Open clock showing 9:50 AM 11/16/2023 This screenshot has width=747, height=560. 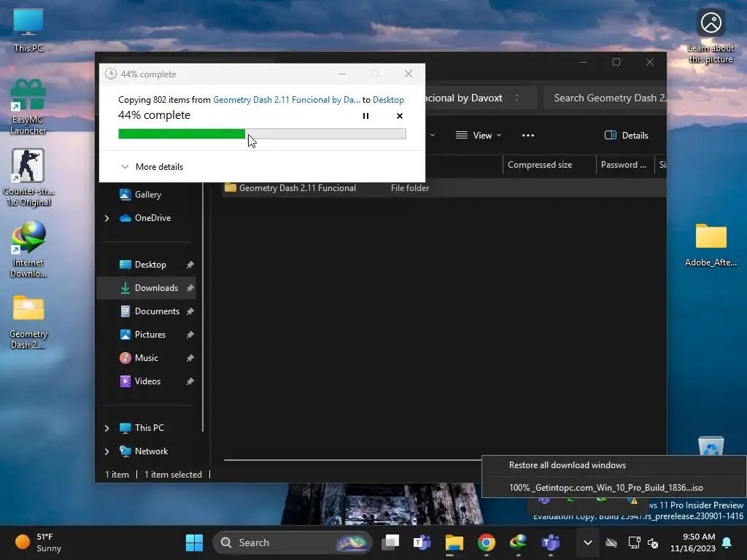(x=693, y=542)
